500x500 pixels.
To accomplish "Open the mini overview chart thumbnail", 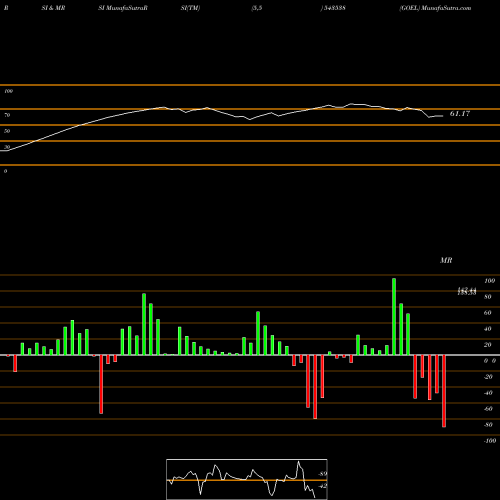I will click(247, 479).
